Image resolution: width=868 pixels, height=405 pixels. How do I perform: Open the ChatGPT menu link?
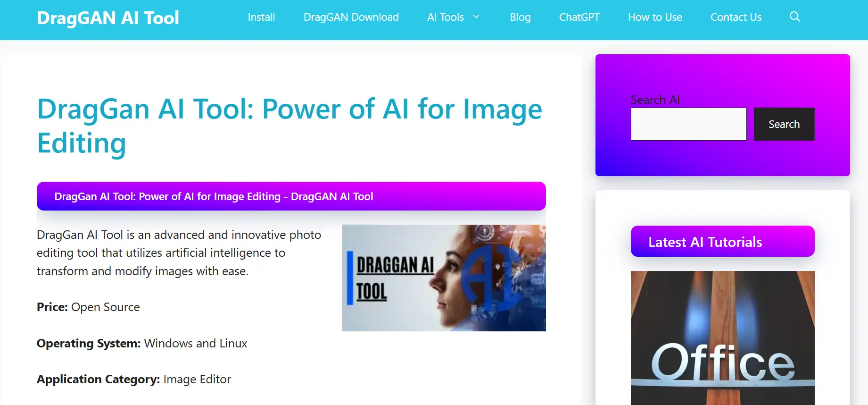coord(579,17)
